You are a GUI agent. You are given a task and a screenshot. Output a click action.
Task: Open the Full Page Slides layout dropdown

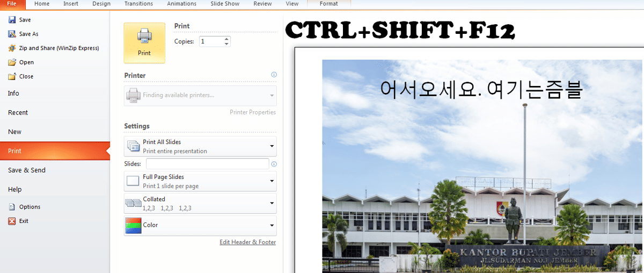[x=272, y=181]
